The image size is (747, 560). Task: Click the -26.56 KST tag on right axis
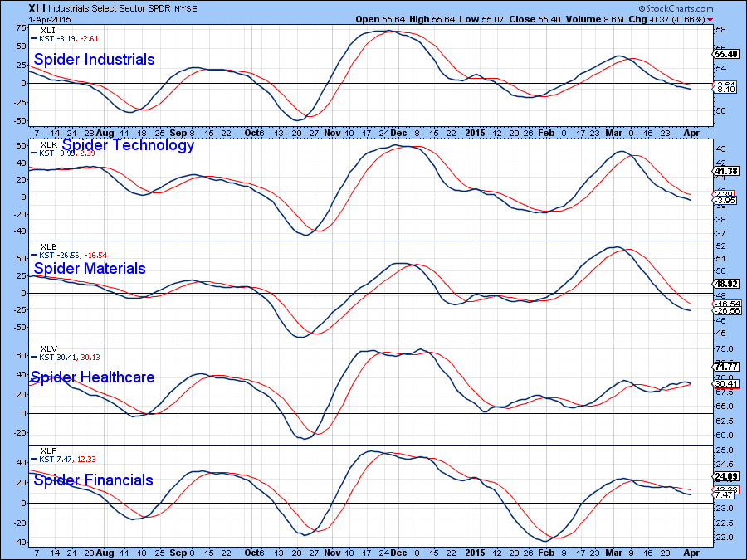pos(727,310)
